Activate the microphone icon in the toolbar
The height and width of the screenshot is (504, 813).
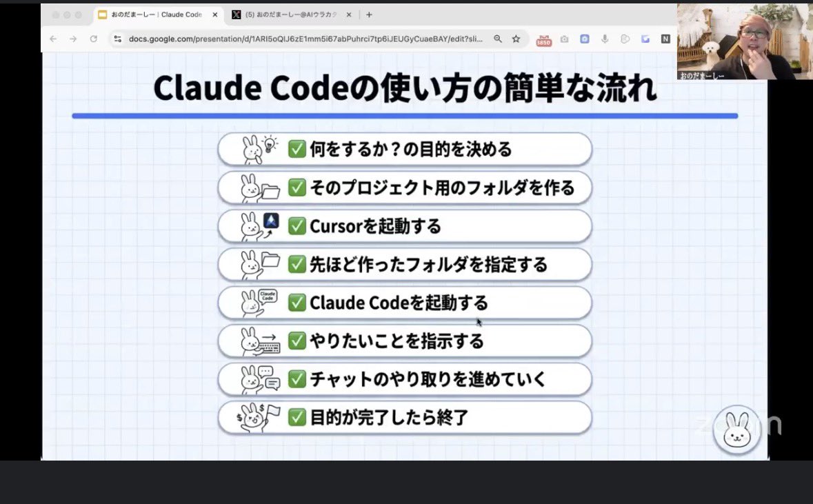(605, 39)
